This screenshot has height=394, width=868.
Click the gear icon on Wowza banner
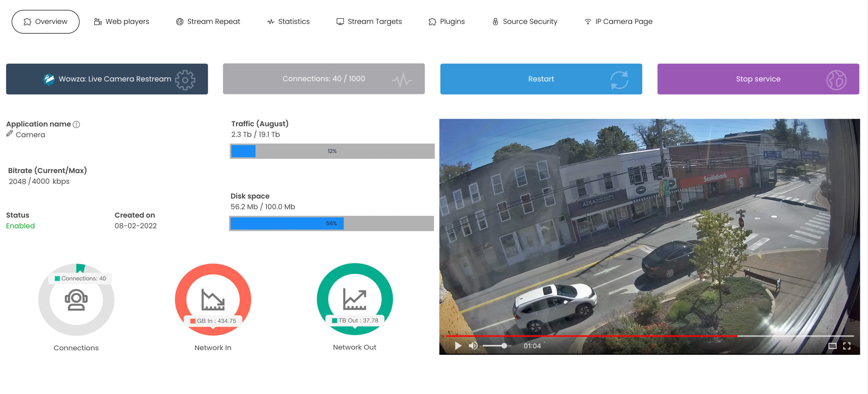coord(185,80)
